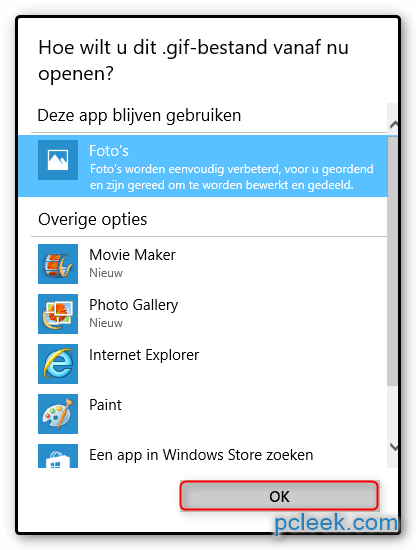Confirm with the OK button
416x550 pixels.
279,496
